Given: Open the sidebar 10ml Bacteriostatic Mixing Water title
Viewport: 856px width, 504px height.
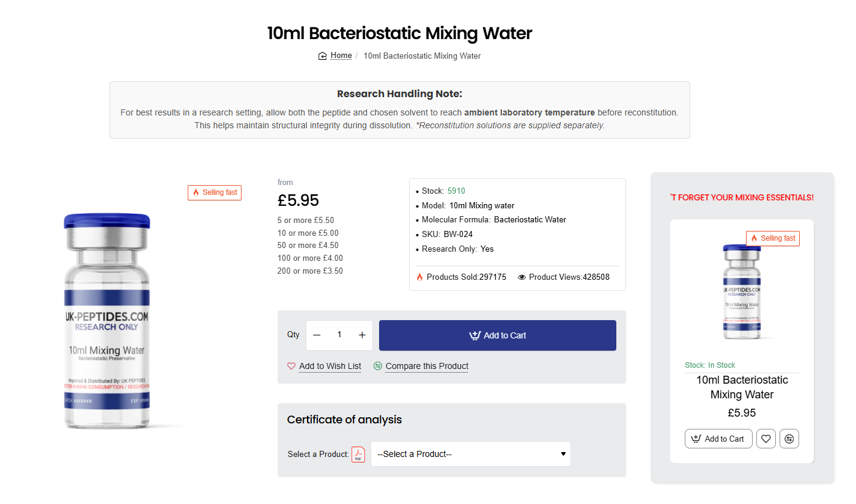Looking at the screenshot, I should pos(742,387).
